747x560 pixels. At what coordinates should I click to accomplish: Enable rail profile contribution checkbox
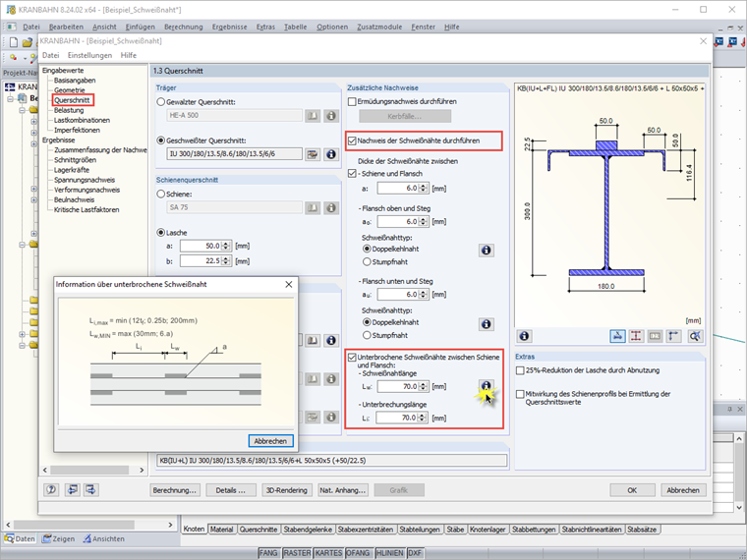pos(520,394)
